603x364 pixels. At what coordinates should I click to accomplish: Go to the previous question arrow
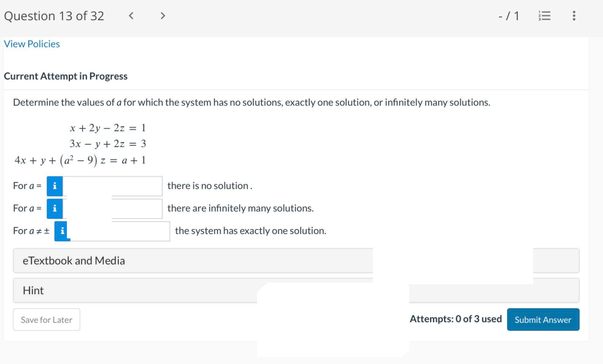pos(132,16)
